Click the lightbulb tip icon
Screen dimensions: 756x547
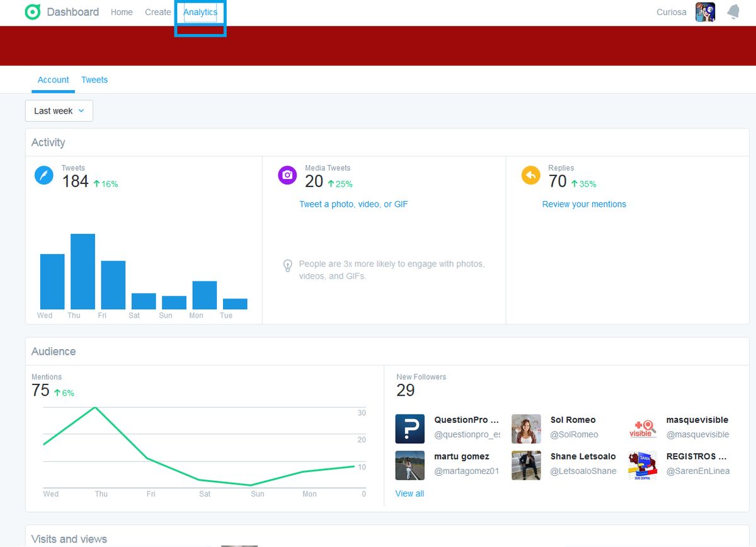click(x=288, y=265)
